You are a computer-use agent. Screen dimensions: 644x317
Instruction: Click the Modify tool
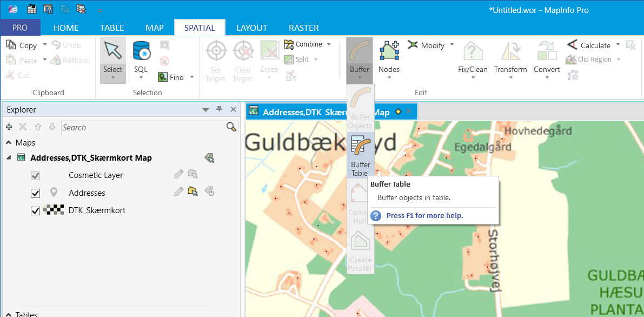(426, 45)
